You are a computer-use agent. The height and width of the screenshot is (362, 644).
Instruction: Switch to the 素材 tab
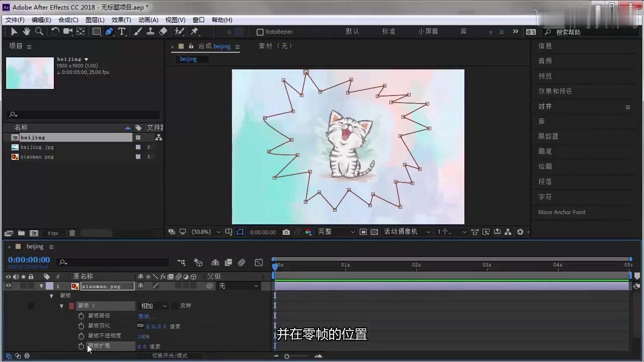coord(265,46)
